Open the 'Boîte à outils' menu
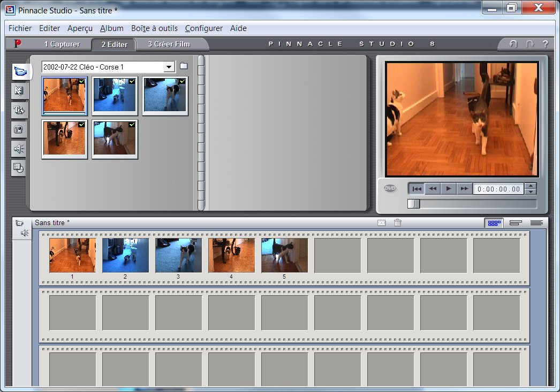 154,28
